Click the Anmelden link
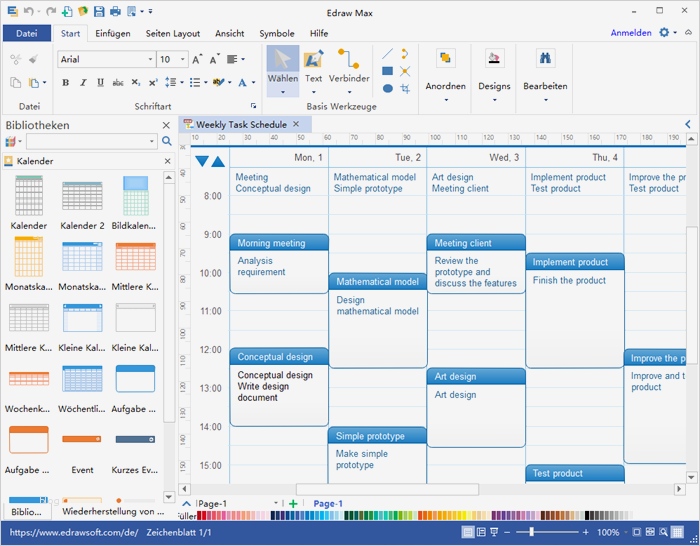700x546 pixels. (631, 33)
